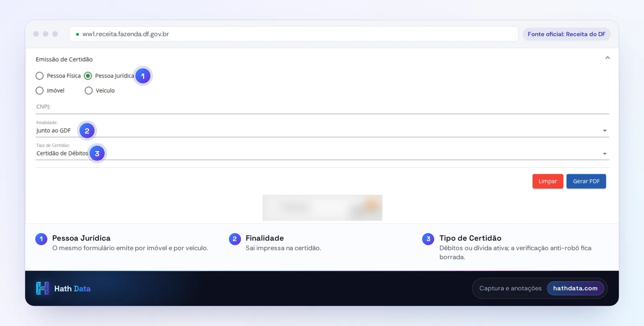Open the hathdata.com link
This screenshot has height=326, width=644.
(575, 288)
